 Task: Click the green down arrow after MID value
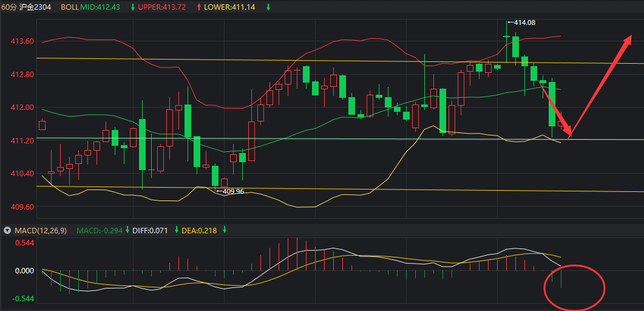(x=133, y=7)
